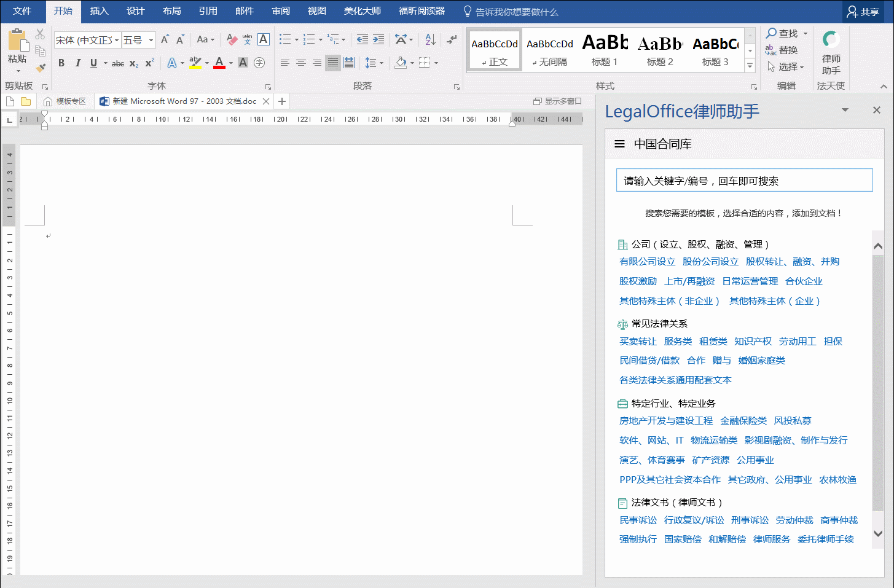This screenshot has height=588, width=894.
Task: Add a new document tab with plus
Action: [x=282, y=101]
